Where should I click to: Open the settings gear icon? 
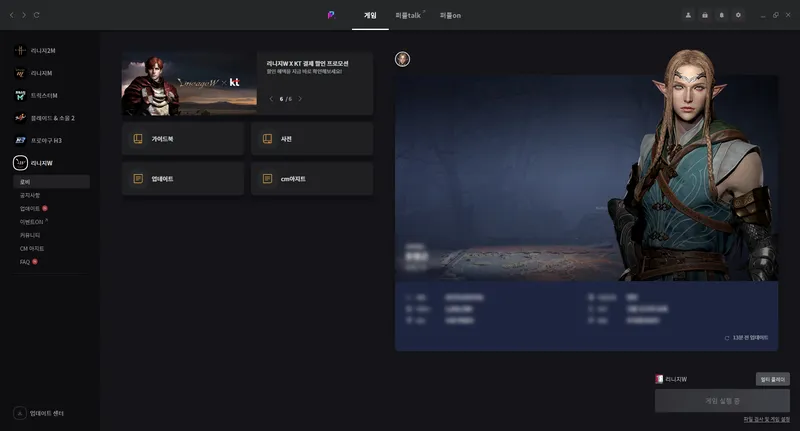738,15
